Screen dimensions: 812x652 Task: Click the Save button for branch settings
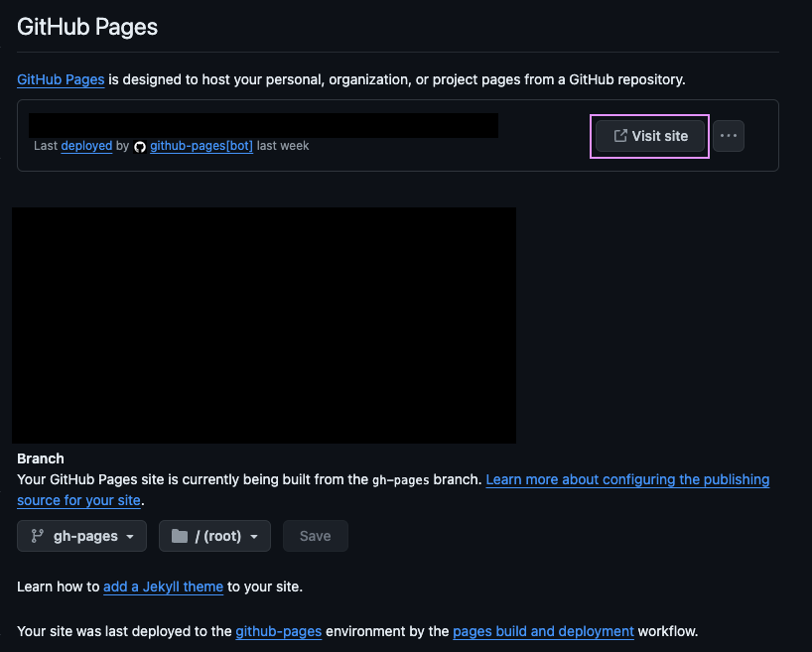(x=316, y=536)
